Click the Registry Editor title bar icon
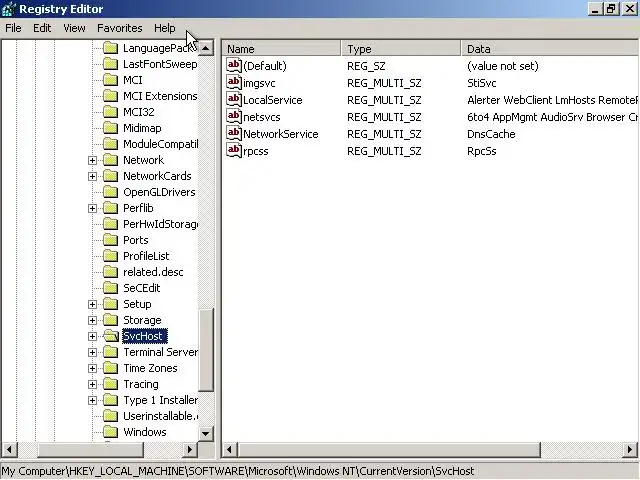 pyautogui.click(x=9, y=9)
